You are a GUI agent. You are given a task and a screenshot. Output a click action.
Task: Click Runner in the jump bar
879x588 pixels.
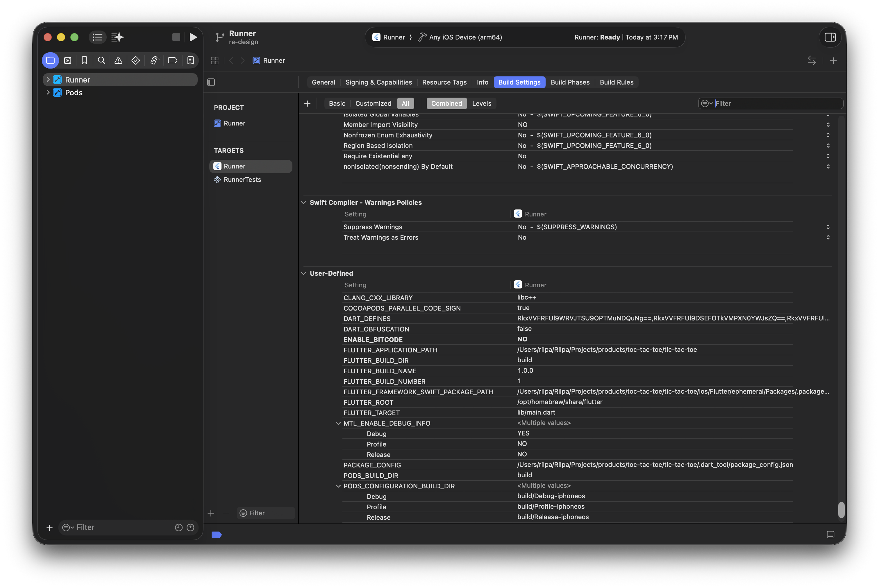[269, 60]
